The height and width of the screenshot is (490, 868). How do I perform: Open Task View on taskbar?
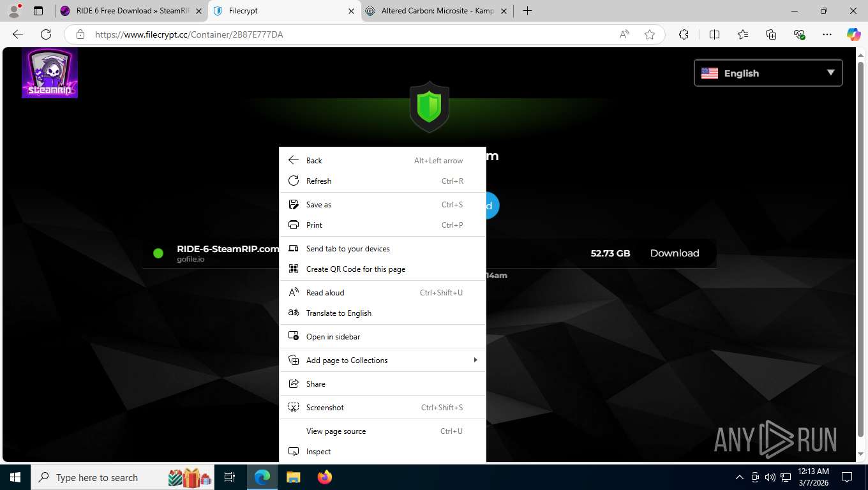[x=230, y=477]
